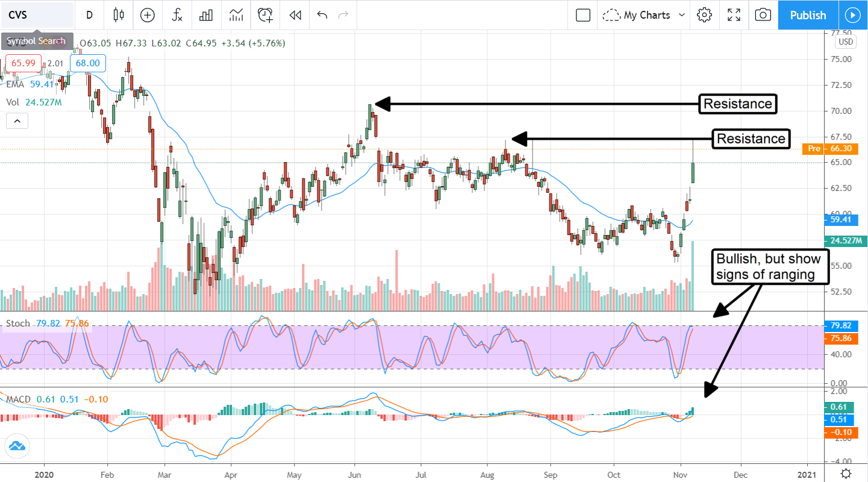Select the EMA 59.41 indicator label
The image size is (868, 482).
(x=30, y=84)
